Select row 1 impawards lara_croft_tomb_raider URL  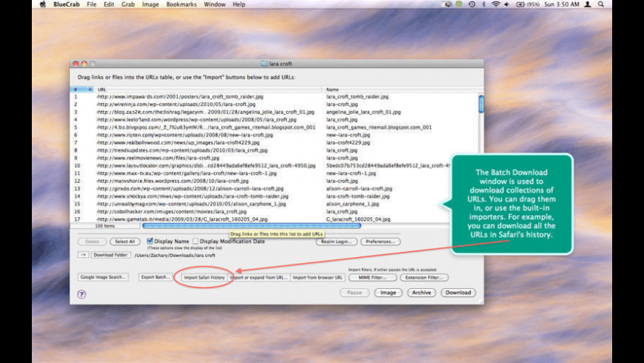click(180, 96)
